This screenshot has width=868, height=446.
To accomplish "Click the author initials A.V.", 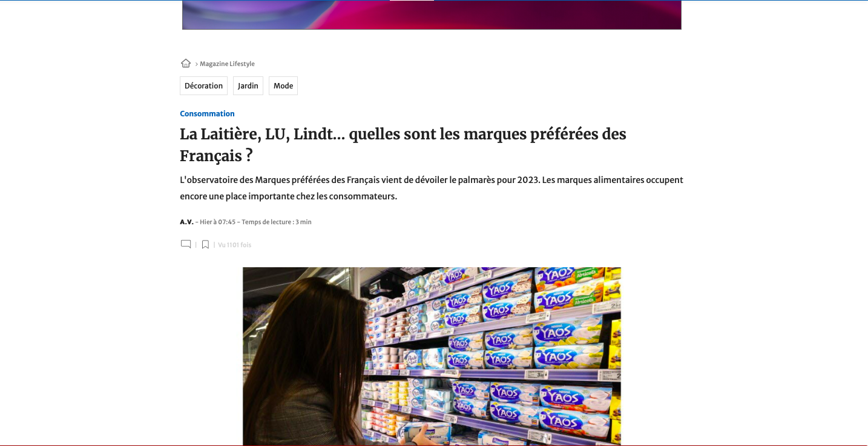I will [186, 222].
